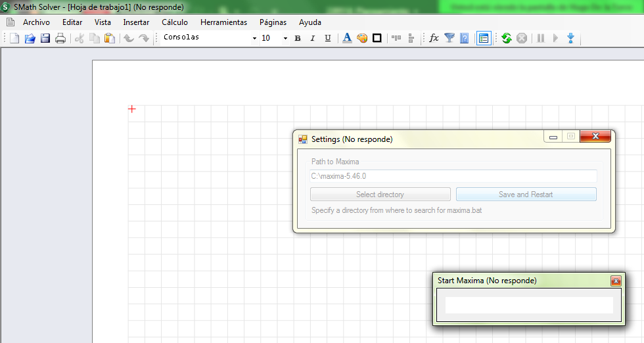Toggle italic formatting

tap(313, 38)
